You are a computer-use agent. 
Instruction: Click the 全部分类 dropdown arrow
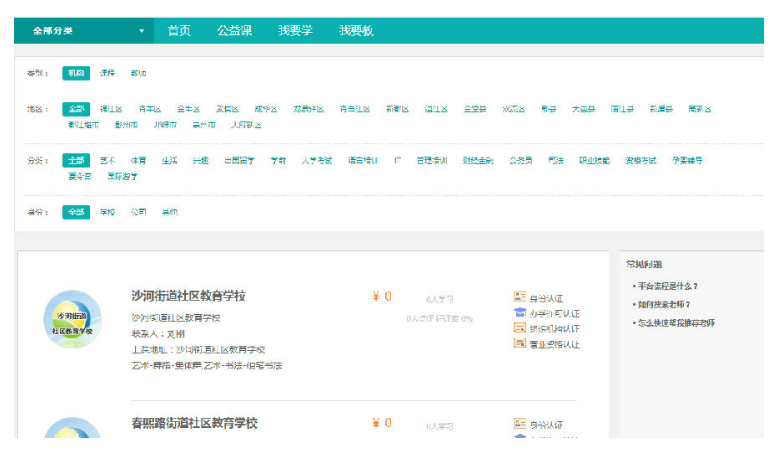coord(141,31)
